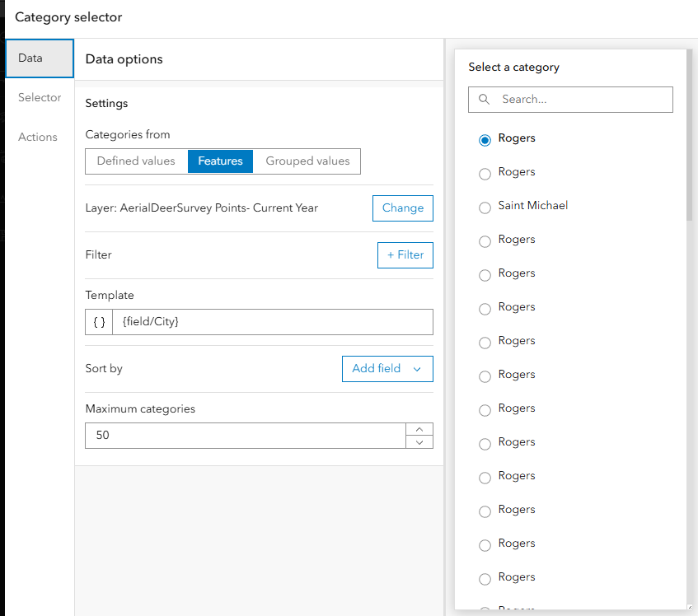This screenshot has width=698, height=616.
Task: Click the Change layer button
Action: tap(403, 208)
